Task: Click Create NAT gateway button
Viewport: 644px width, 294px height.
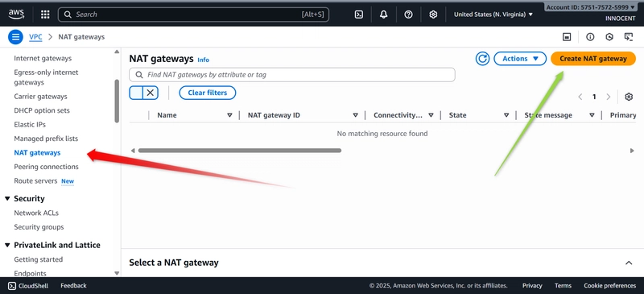Action: click(593, 59)
